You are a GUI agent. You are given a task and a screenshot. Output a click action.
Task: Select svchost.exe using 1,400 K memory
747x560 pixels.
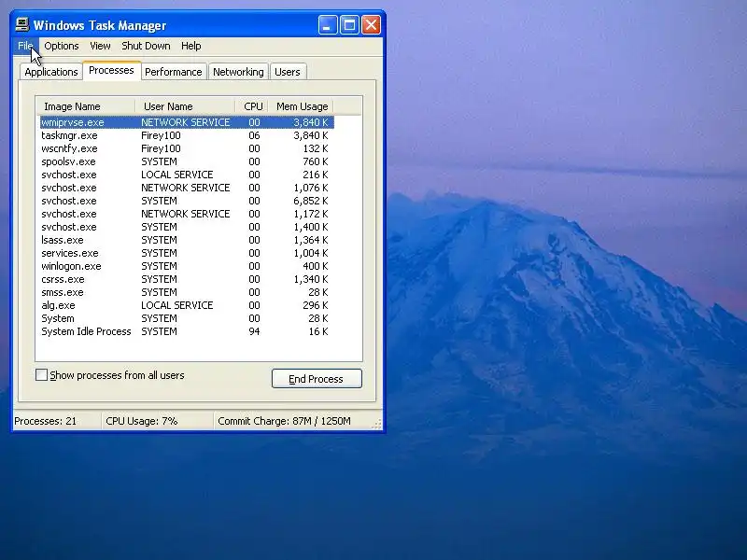pyautogui.click(x=187, y=227)
